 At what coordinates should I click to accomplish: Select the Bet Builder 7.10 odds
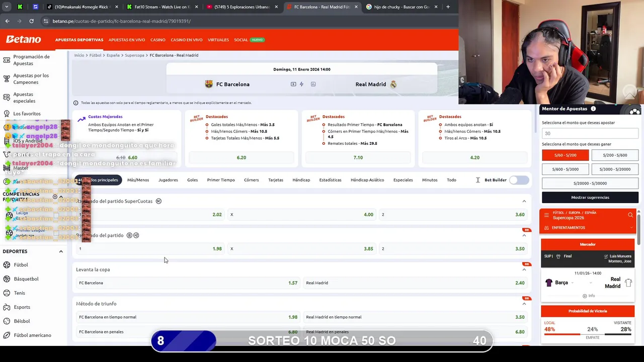click(358, 157)
